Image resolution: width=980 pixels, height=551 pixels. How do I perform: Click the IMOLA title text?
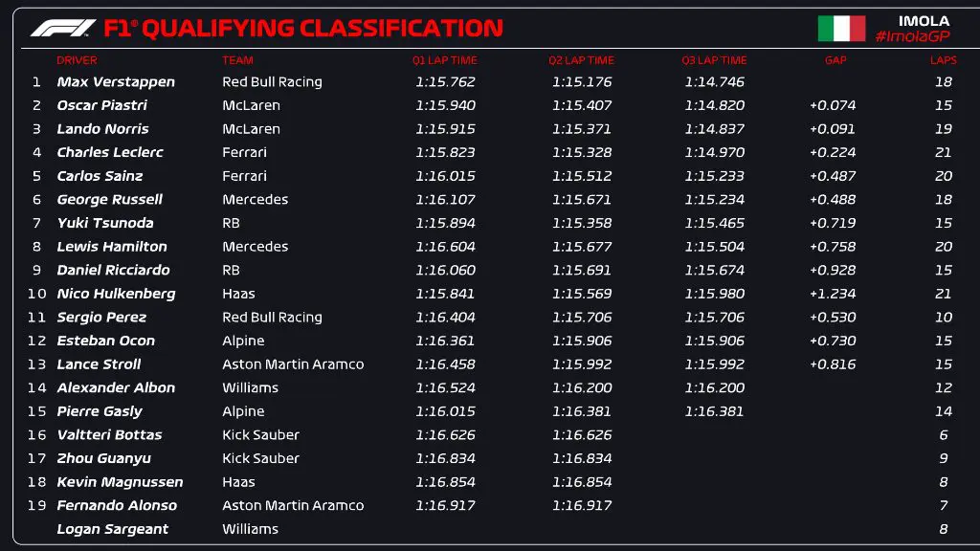pos(924,21)
